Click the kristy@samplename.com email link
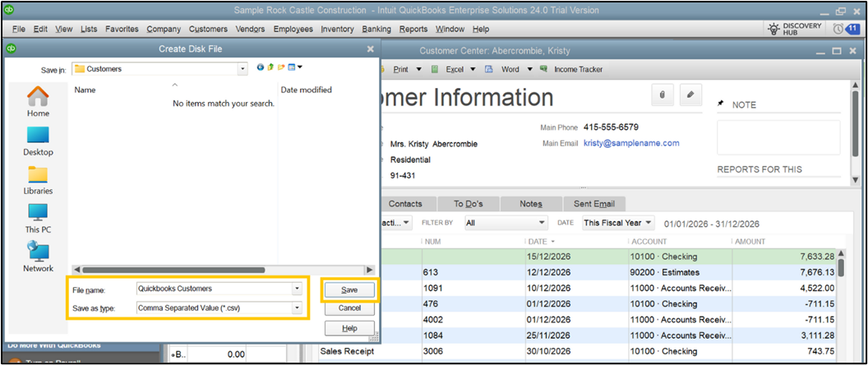The height and width of the screenshot is (365, 868). pyautogui.click(x=631, y=143)
